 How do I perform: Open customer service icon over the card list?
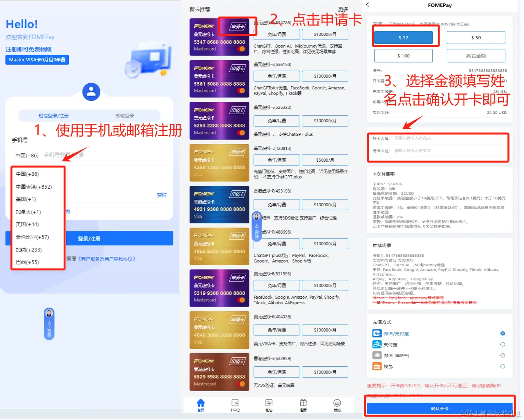[x=257, y=227]
